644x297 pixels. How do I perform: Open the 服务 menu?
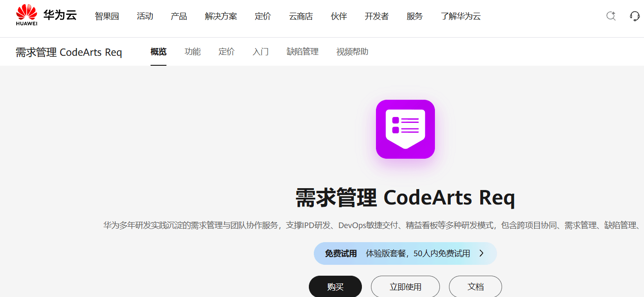click(415, 16)
